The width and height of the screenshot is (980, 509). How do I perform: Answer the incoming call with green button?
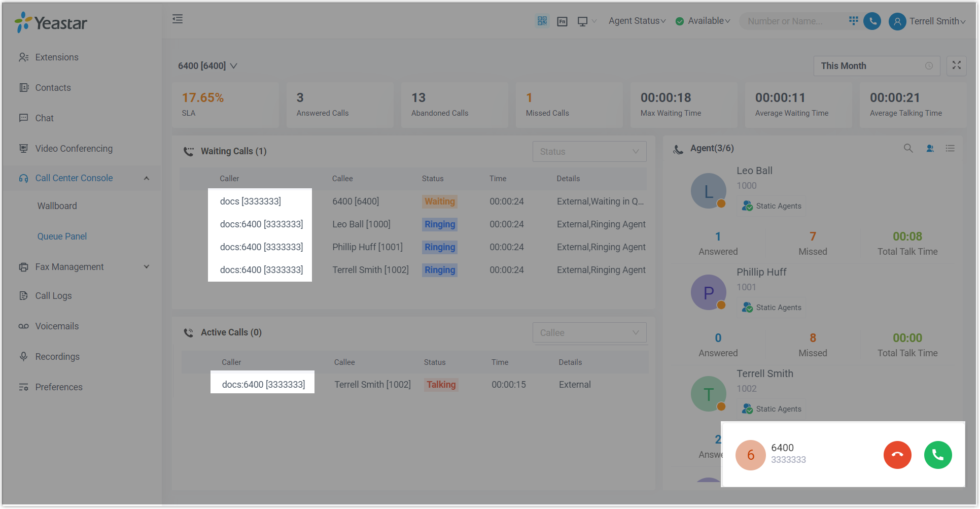tap(937, 455)
